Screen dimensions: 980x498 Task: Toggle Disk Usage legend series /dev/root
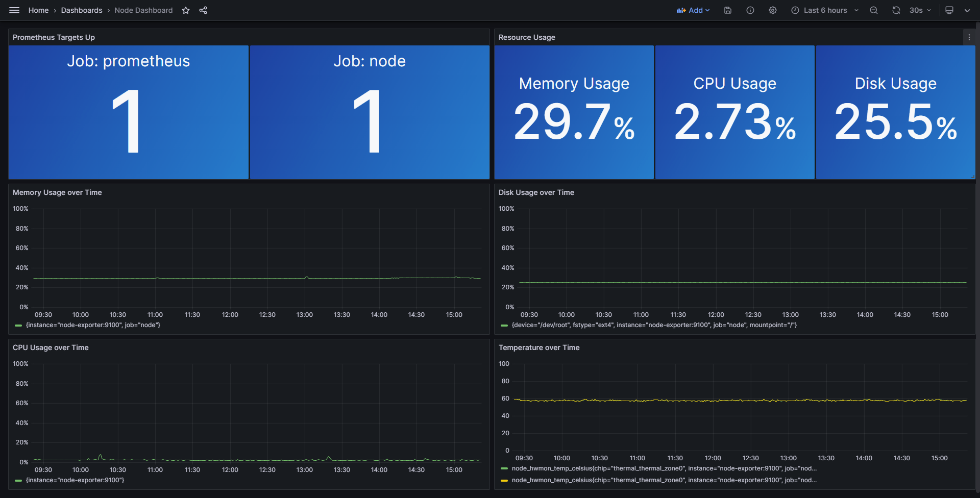click(654, 325)
